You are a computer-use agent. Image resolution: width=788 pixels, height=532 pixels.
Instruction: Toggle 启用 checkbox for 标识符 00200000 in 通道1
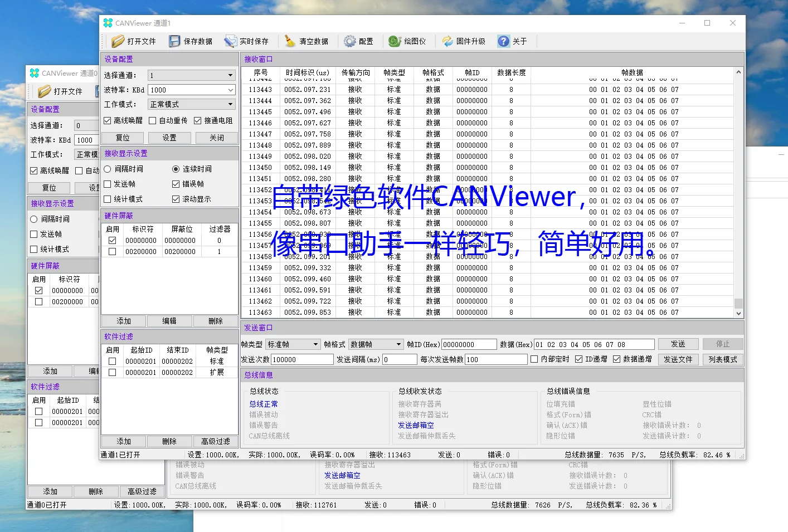click(x=113, y=252)
